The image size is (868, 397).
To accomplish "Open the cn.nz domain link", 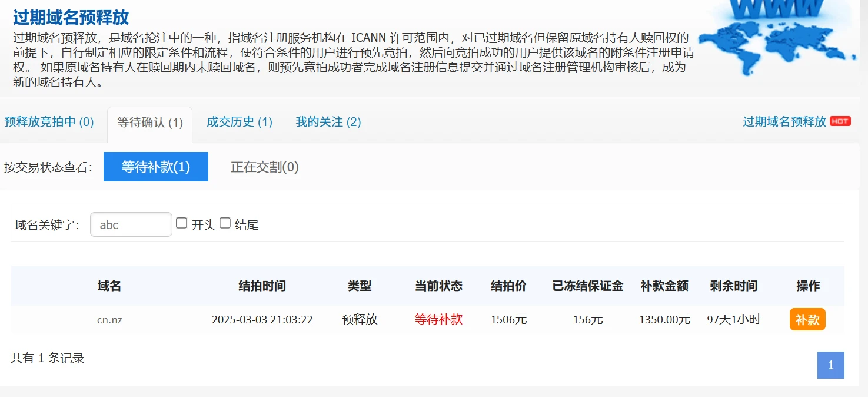I will 109,320.
